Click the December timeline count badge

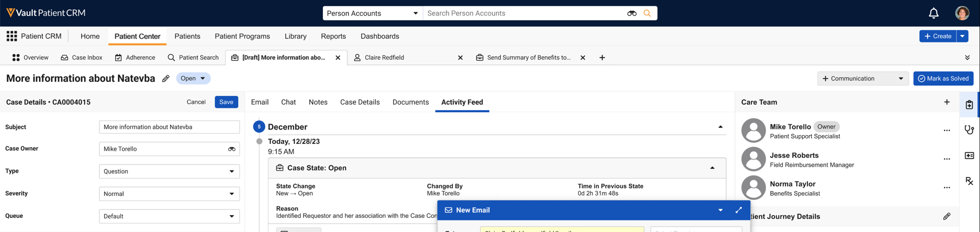tap(259, 127)
